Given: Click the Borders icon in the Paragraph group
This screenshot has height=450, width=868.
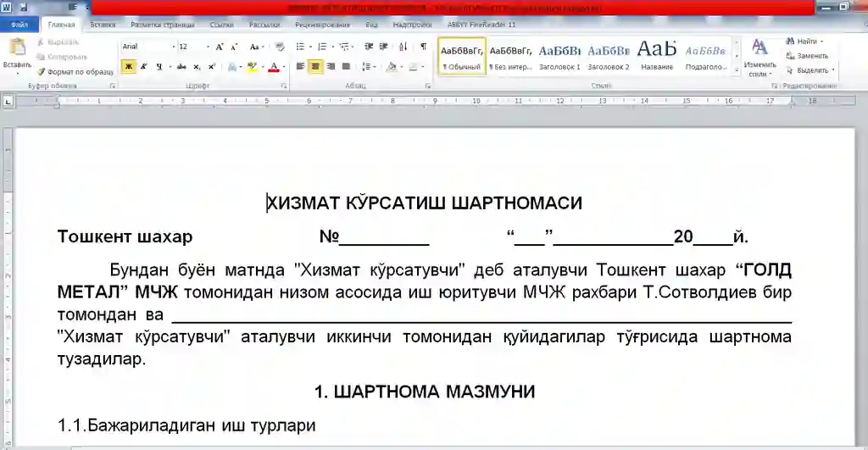Looking at the screenshot, I should pos(413,67).
